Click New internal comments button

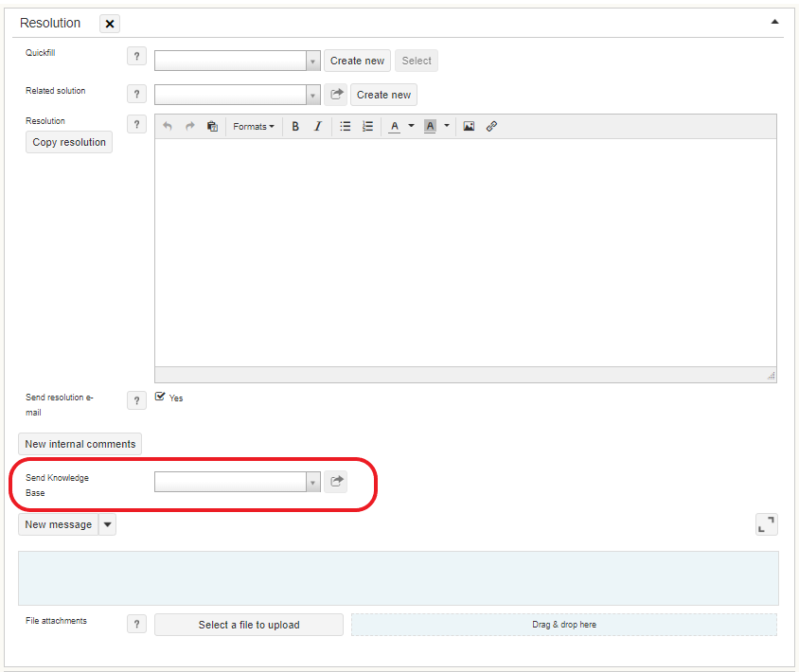80,444
